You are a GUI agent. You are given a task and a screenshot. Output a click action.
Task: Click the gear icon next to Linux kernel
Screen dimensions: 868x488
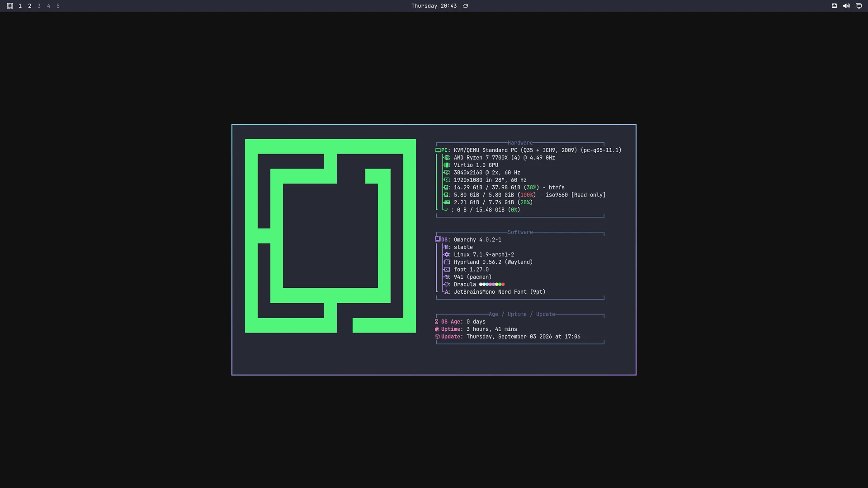447,254
